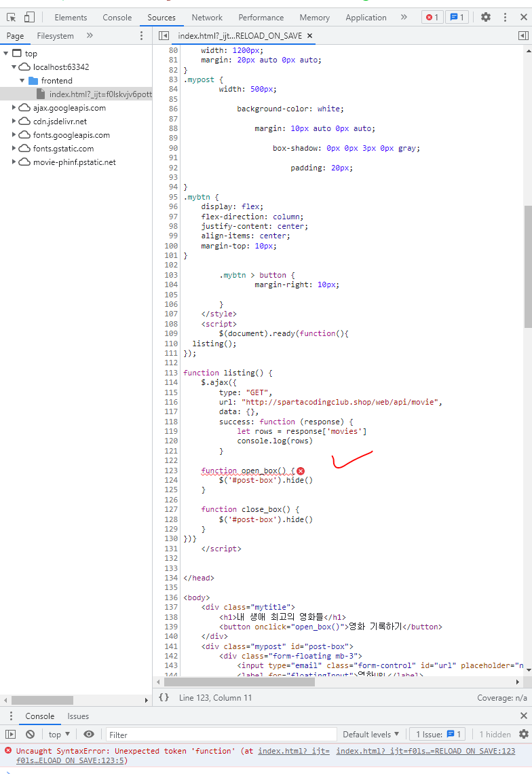532x774 pixels.
Task: Clear the console with the ban icon
Action: click(30, 735)
